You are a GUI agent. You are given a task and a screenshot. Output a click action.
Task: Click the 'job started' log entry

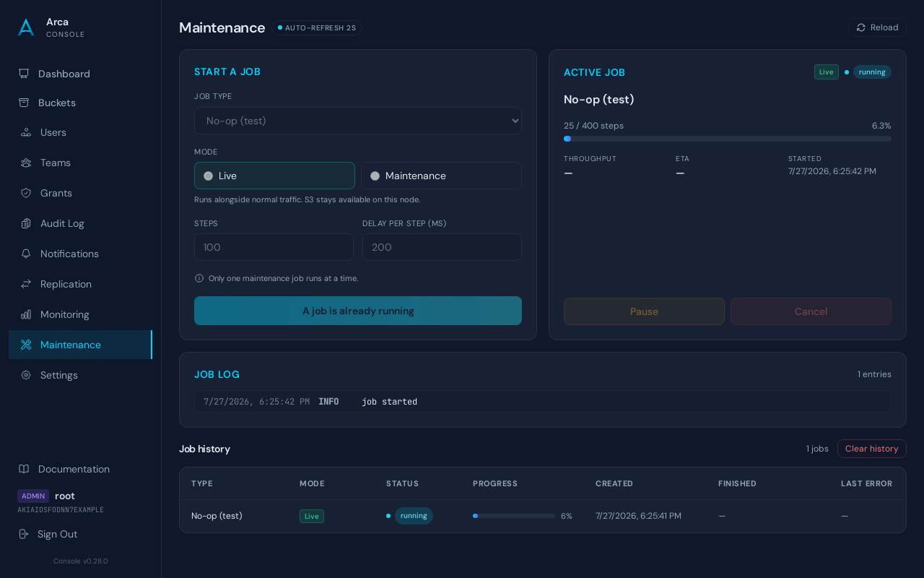543,402
